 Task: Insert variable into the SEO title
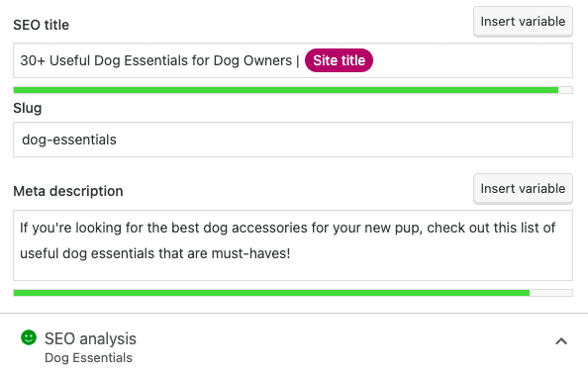click(523, 22)
